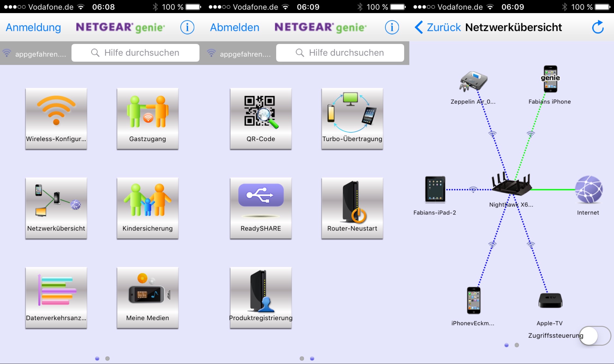Open Turbo-Übertragung transfer tile
This screenshot has height=364, width=614.
click(352, 118)
